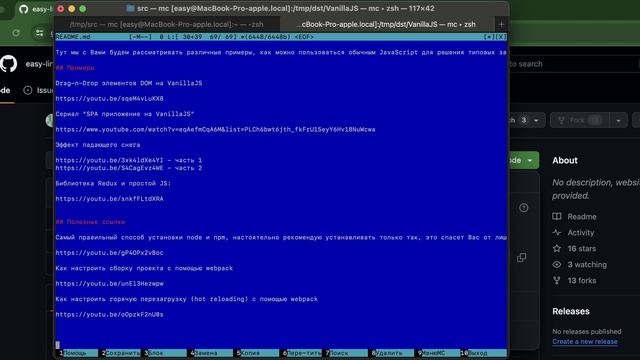640x360 pixels.
Task: Open the Fork dropdown arrow on GitHub
Action: [618, 120]
